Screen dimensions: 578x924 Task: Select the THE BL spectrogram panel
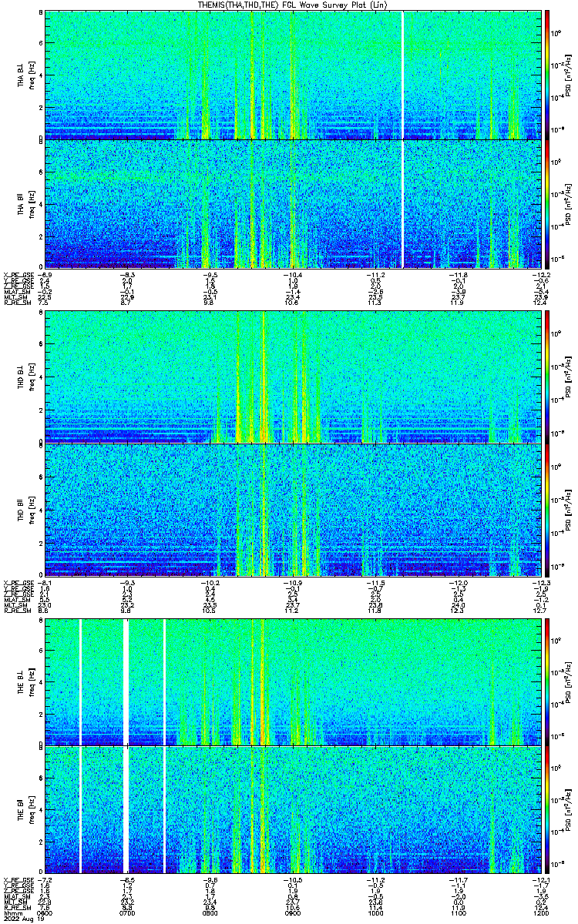pos(292,682)
